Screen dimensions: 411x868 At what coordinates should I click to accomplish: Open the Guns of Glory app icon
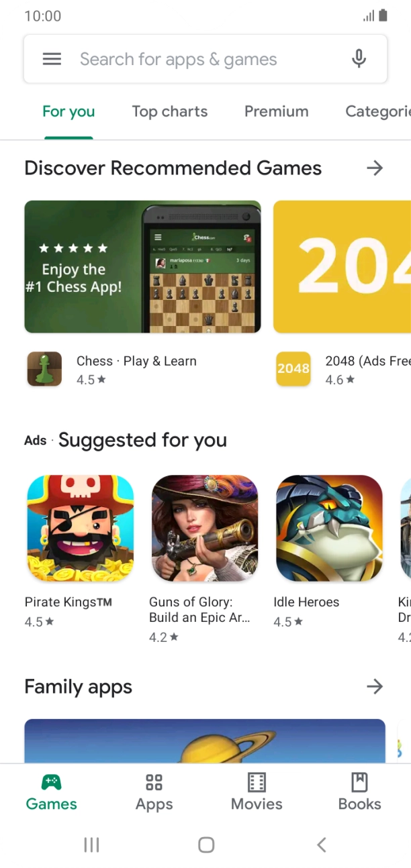point(205,528)
